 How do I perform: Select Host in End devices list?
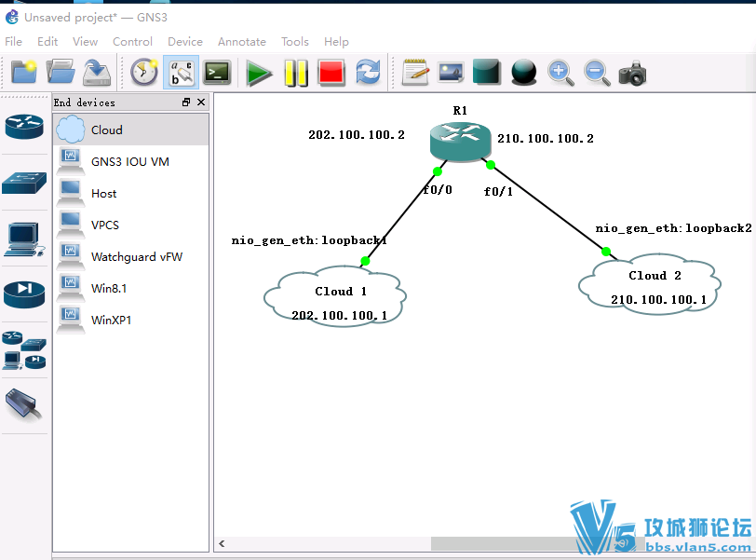[130, 194]
